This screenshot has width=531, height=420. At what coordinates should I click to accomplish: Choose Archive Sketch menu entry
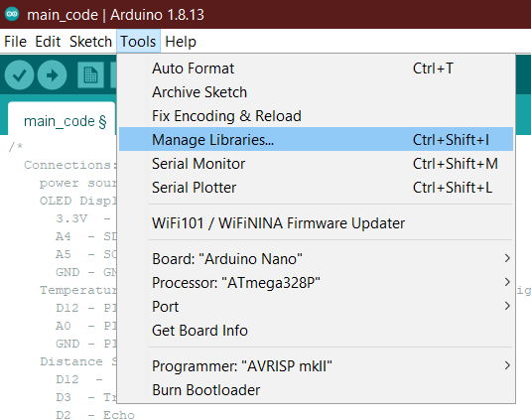click(316, 92)
